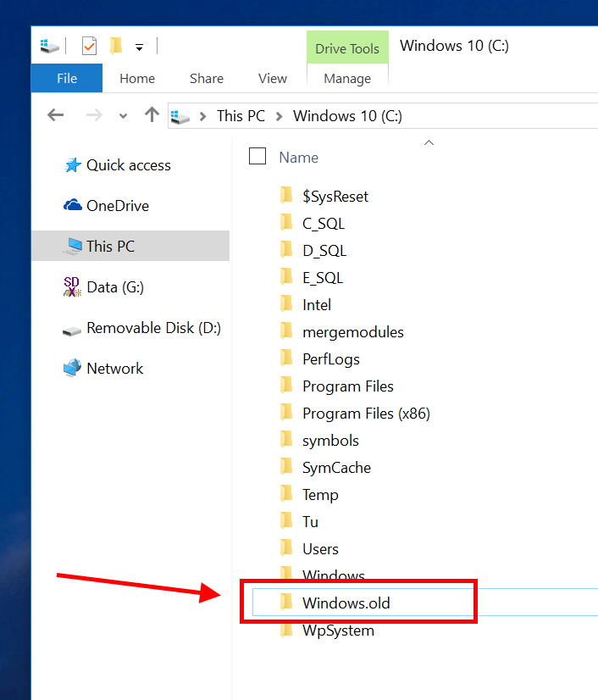Screen dimensions: 598x700
Task: Open the File menu tab
Action: coord(67,78)
